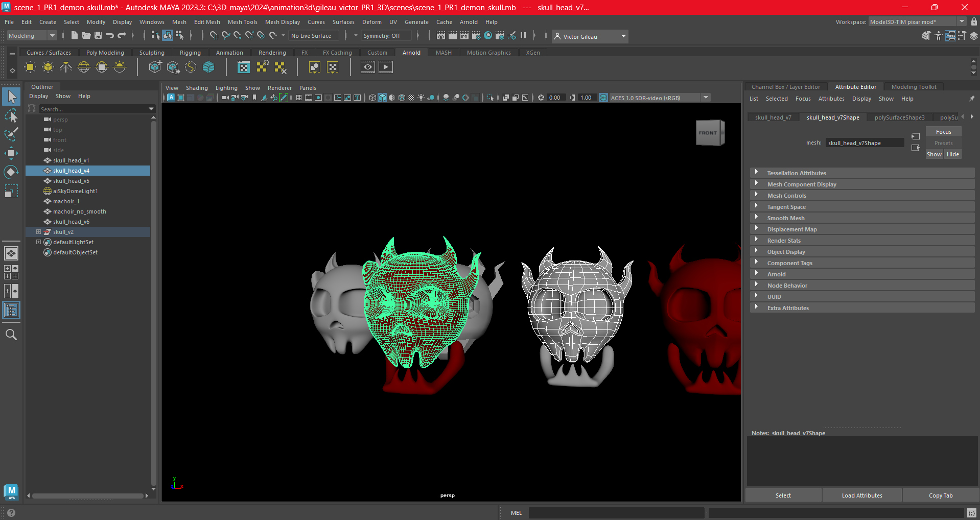This screenshot has width=980, height=520.
Task: Click the Redo arrow icon
Action: pyautogui.click(x=122, y=35)
